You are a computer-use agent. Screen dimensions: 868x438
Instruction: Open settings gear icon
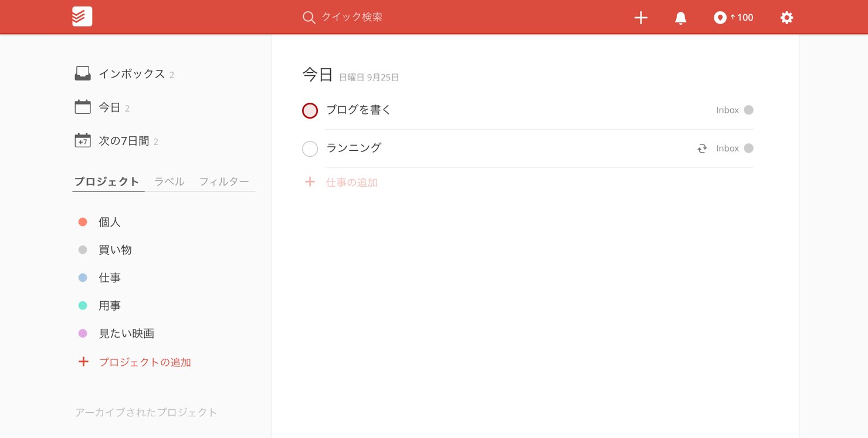[786, 18]
